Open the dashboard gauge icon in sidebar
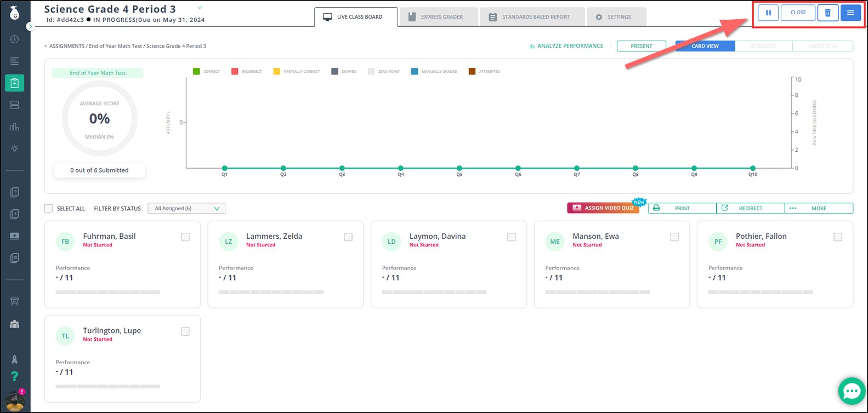Screen dimensions: 868x413 pyautogui.click(x=14, y=39)
